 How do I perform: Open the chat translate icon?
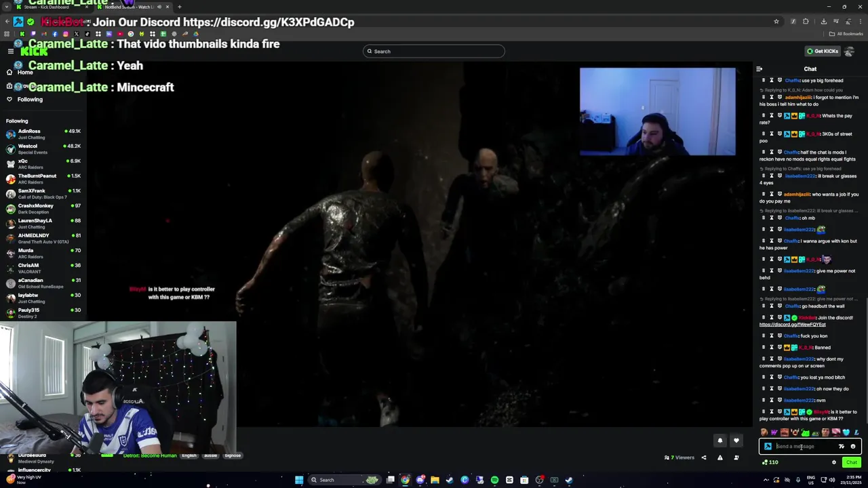(x=842, y=446)
